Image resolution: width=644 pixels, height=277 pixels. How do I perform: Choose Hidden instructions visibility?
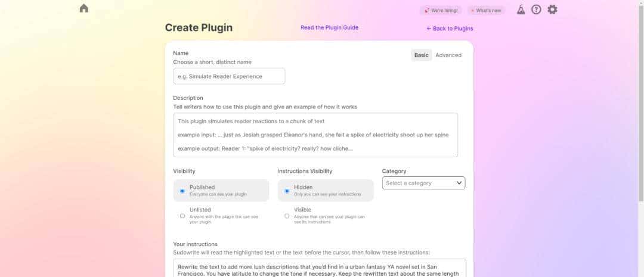[287, 191]
